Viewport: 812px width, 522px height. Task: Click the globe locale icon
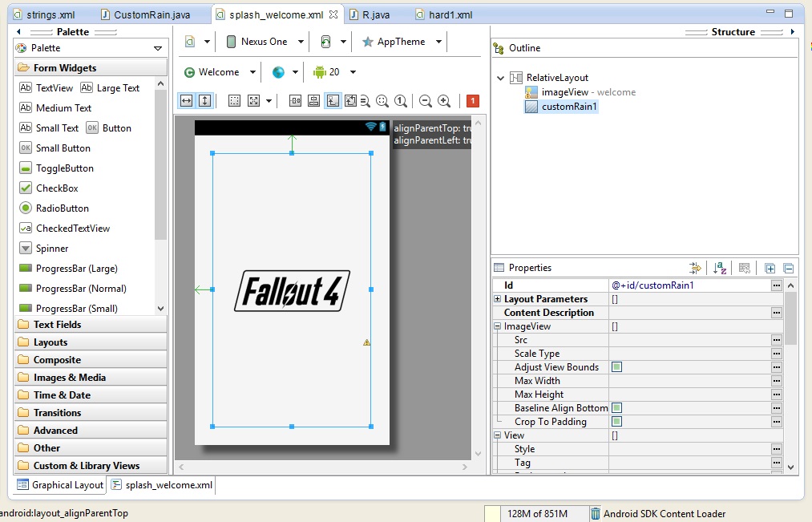pyautogui.click(x=278, y=72)
